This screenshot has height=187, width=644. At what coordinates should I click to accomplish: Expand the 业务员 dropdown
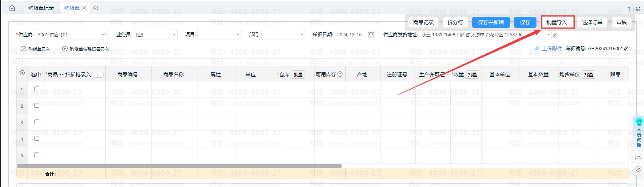[174, 35]
